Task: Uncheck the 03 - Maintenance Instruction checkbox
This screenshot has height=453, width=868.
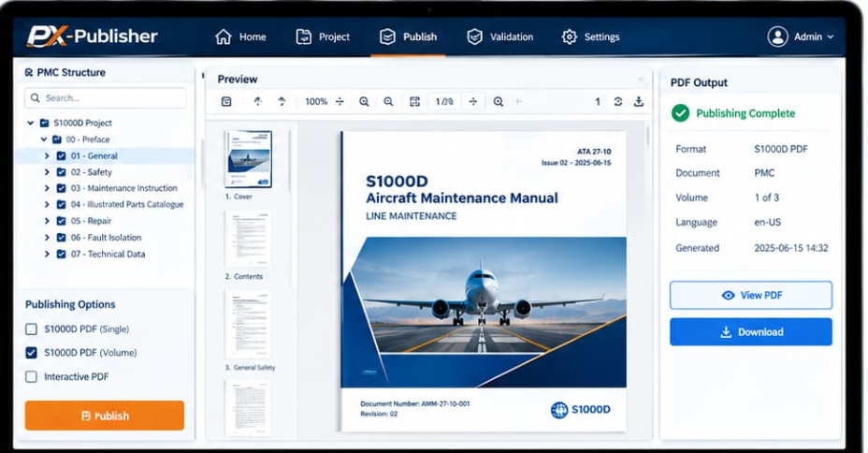Action: [62, 188]
